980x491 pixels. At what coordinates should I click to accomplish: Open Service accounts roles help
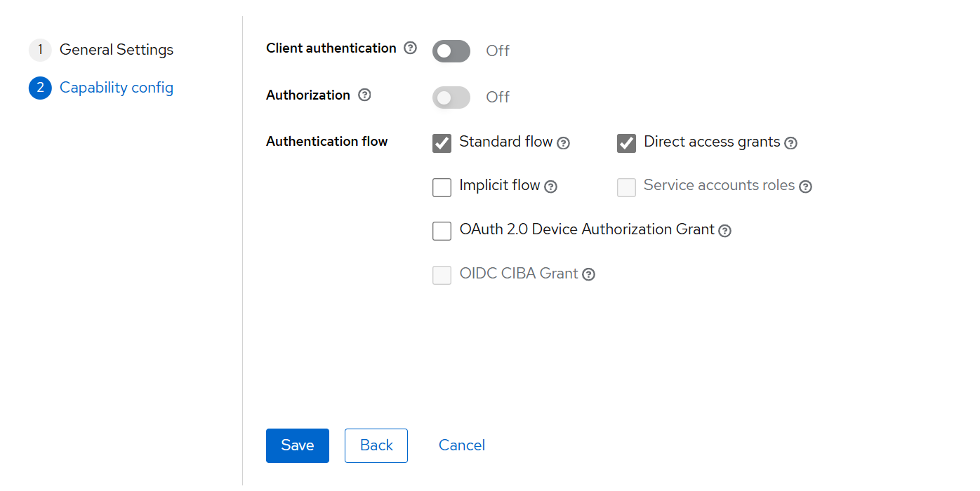(x=805, y=187)
